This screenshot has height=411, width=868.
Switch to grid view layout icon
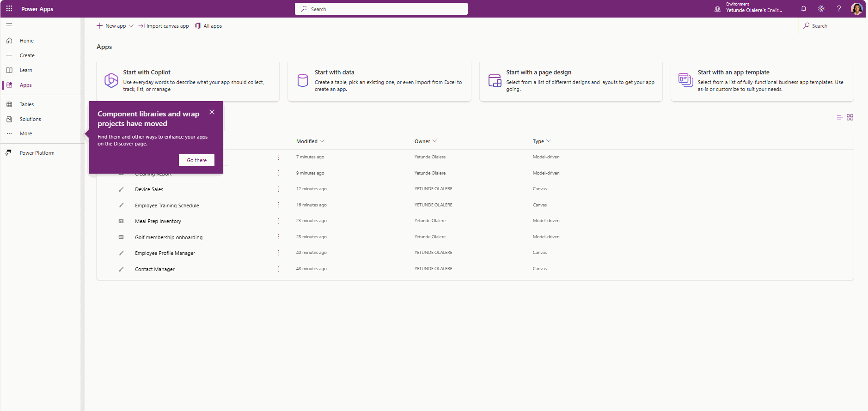point(850,117)
